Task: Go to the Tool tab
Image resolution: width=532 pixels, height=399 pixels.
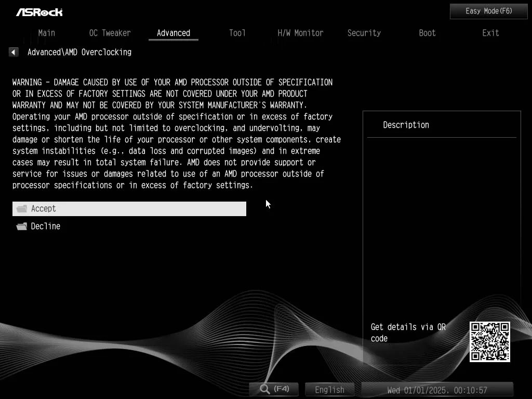Action: pos(237,33)
